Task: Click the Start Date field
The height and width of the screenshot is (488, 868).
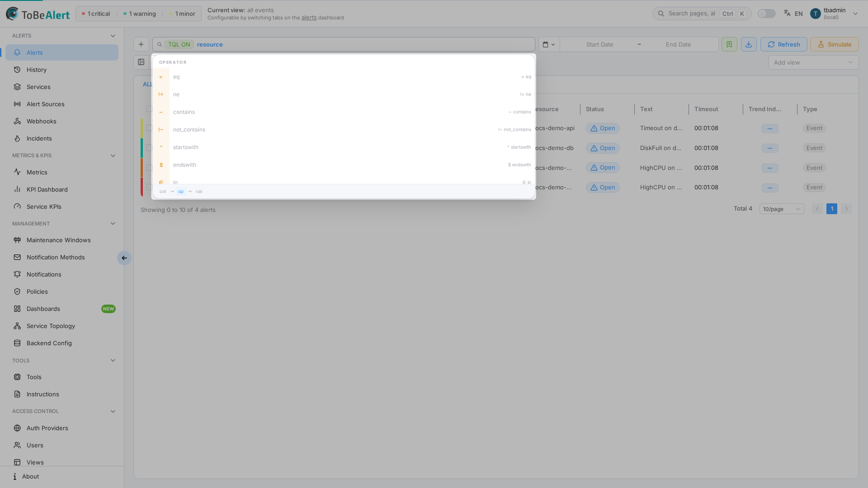Action: click(x=599, y=44)
